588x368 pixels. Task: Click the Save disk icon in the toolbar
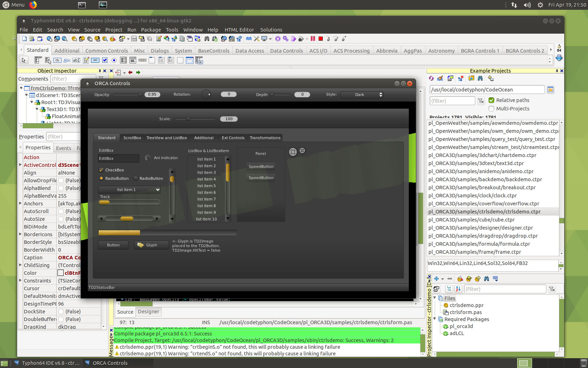click(134, 39)
